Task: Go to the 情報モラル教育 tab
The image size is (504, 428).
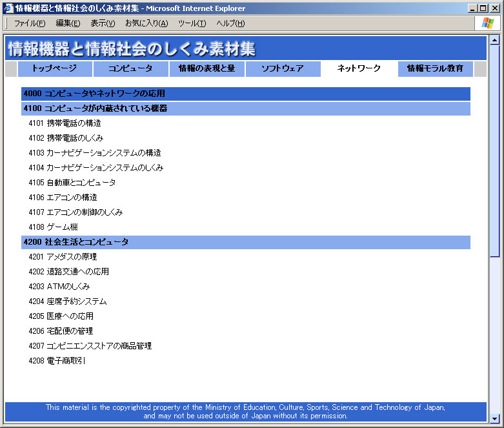Action: (x=435, y=68)
